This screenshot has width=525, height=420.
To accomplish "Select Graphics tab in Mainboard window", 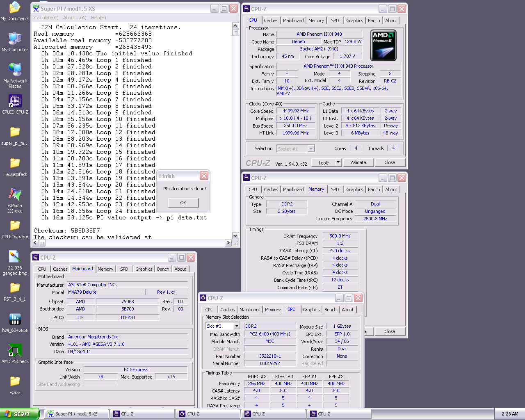I will point(144,269).
